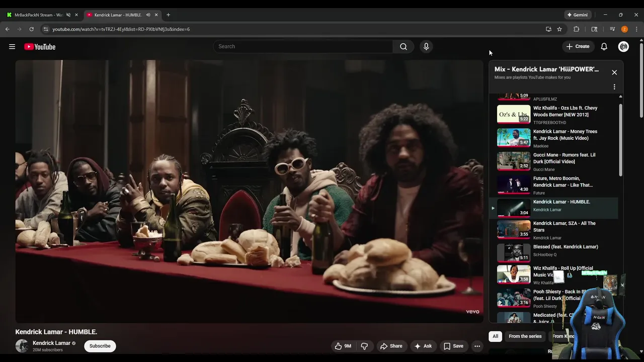Open the YouTube account avatar menu
The width and height of the screenshot is (644, 362).
tap(623, 46)
